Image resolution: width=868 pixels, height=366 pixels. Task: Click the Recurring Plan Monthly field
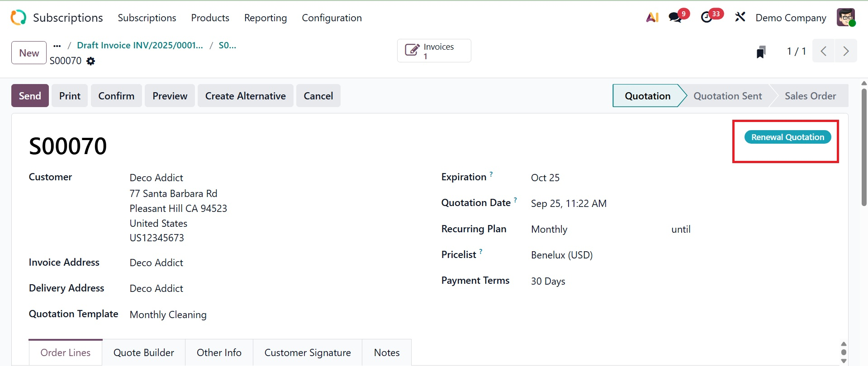(549, 230)
